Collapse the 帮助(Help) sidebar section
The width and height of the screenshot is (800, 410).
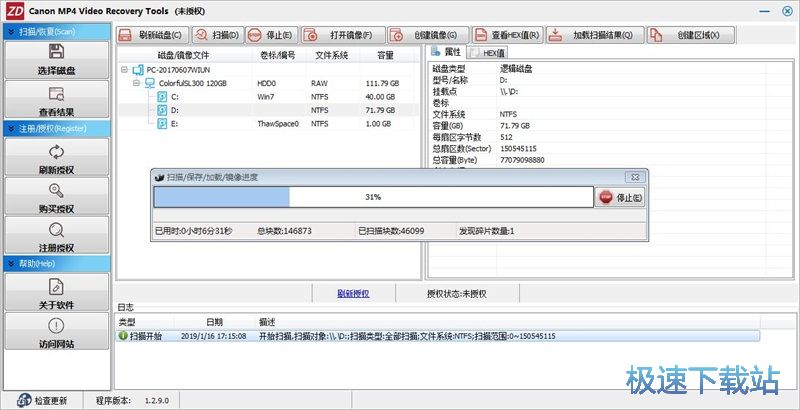(57, 264)
